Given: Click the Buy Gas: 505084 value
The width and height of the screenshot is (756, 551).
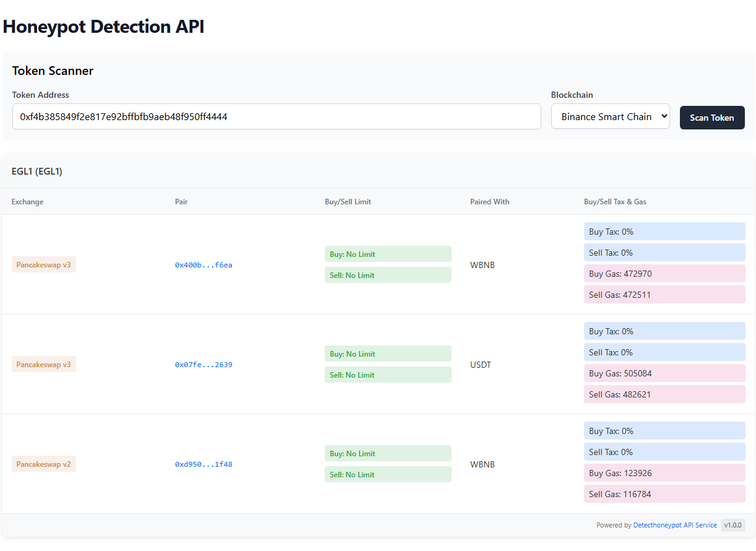Looking at the screenshot, I should pyautogui.click(x=664, y=373).
